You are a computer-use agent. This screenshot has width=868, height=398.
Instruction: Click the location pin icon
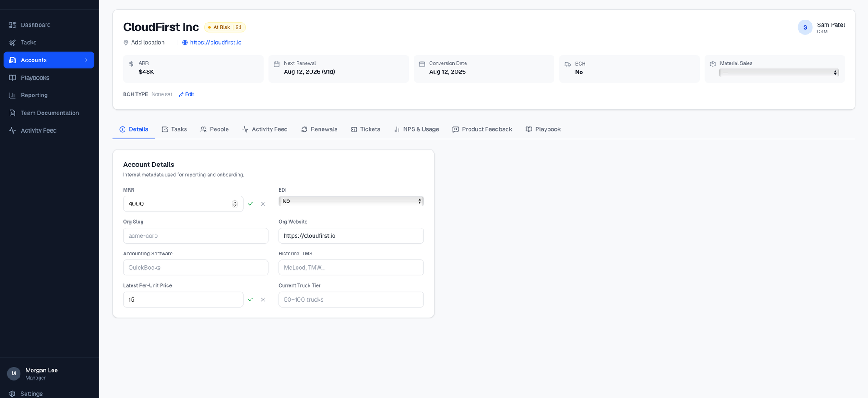point(126,43)
